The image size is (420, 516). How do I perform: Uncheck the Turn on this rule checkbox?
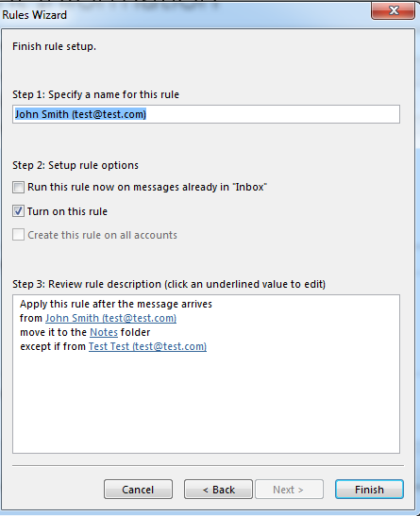19,211
